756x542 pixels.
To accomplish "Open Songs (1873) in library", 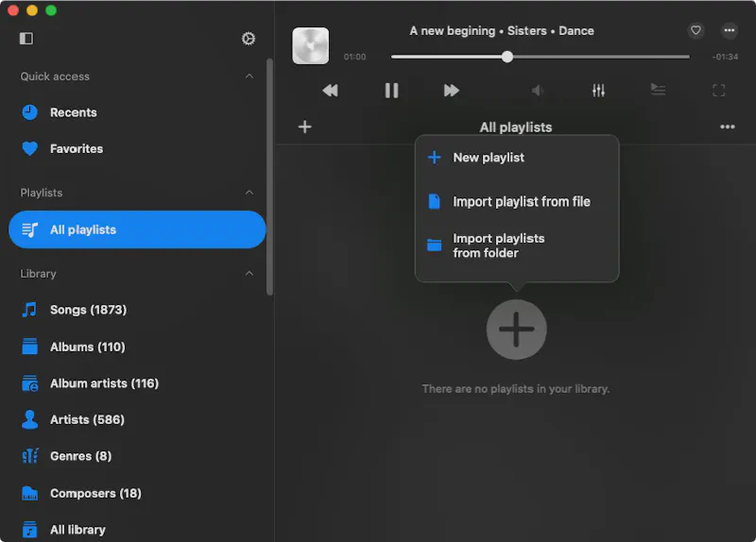I will coord(88,310).
